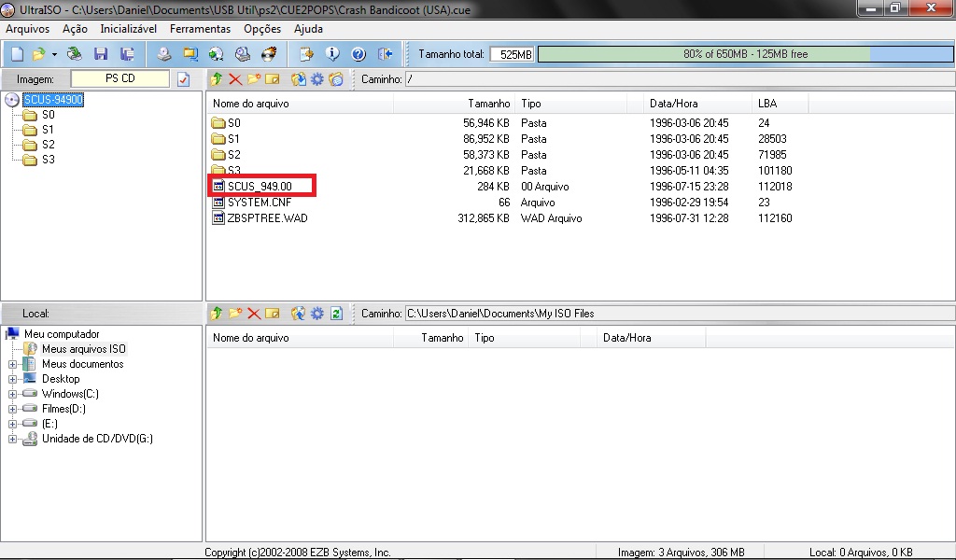The image size is (956, 560).
Task: Expand the Windows(C:) drive node
Action: click(13, 394)
